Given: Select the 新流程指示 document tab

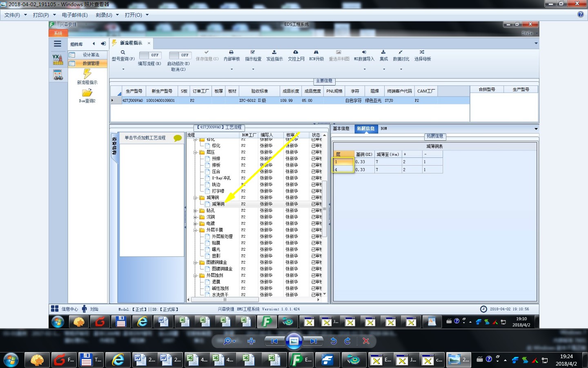Looking at the screenshot, I should (x=131, y=43).
